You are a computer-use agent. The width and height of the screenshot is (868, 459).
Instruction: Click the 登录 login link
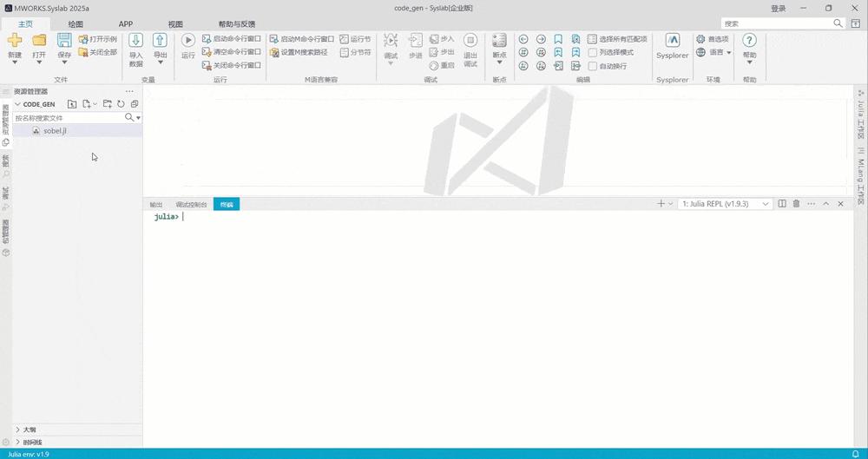click(x=779, y=9)
